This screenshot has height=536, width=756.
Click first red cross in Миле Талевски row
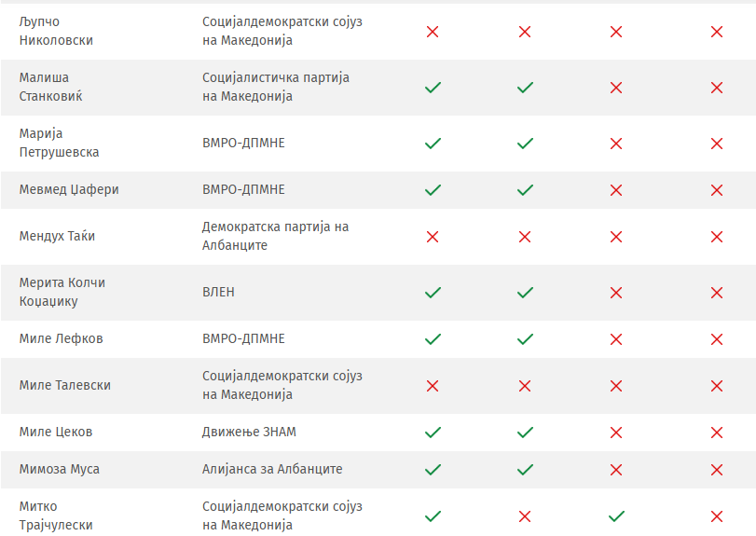coord(433,386)
